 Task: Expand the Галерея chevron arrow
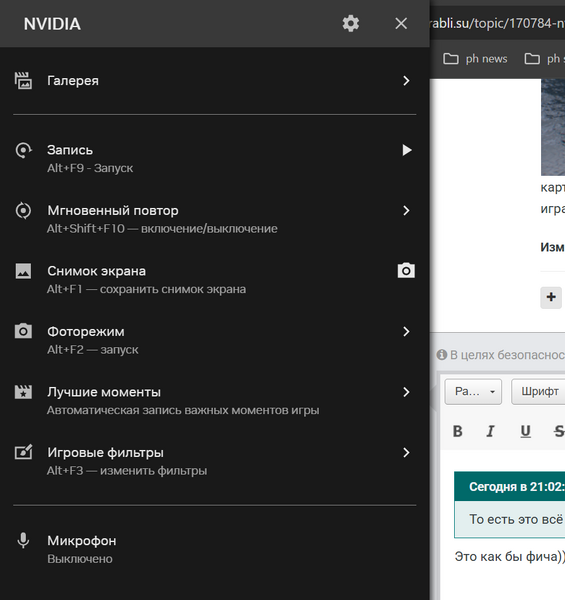(406, 81)
